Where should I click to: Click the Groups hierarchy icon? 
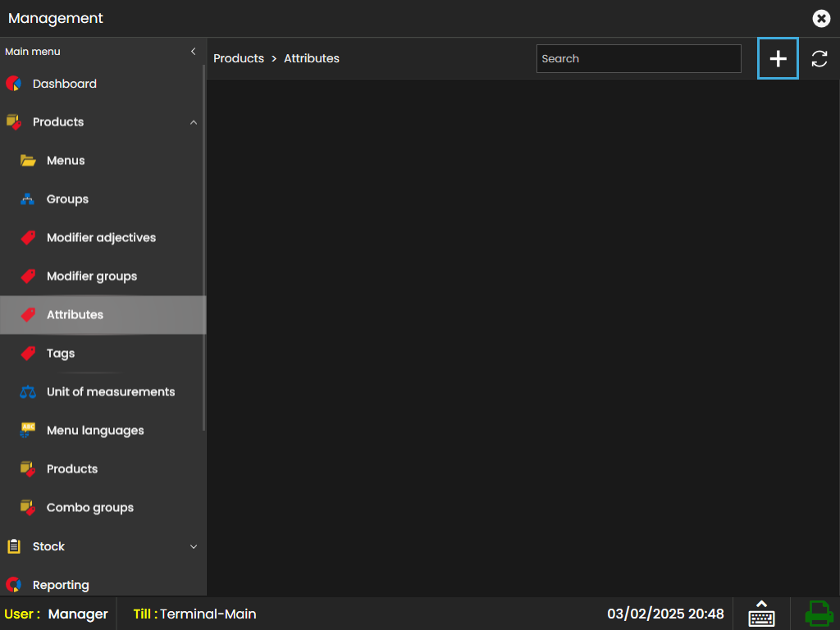[x=28, y=199]
